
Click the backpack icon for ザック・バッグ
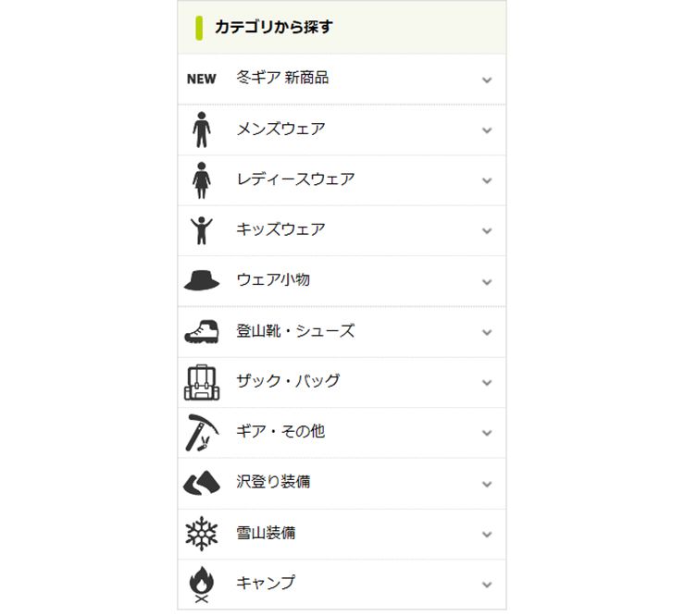[202, 382]
